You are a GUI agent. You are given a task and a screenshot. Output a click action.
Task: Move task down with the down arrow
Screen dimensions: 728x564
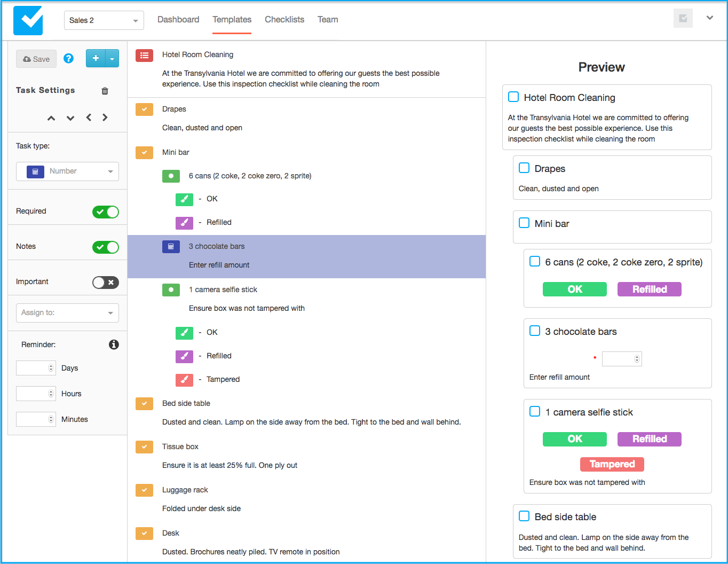coord(70,118)
